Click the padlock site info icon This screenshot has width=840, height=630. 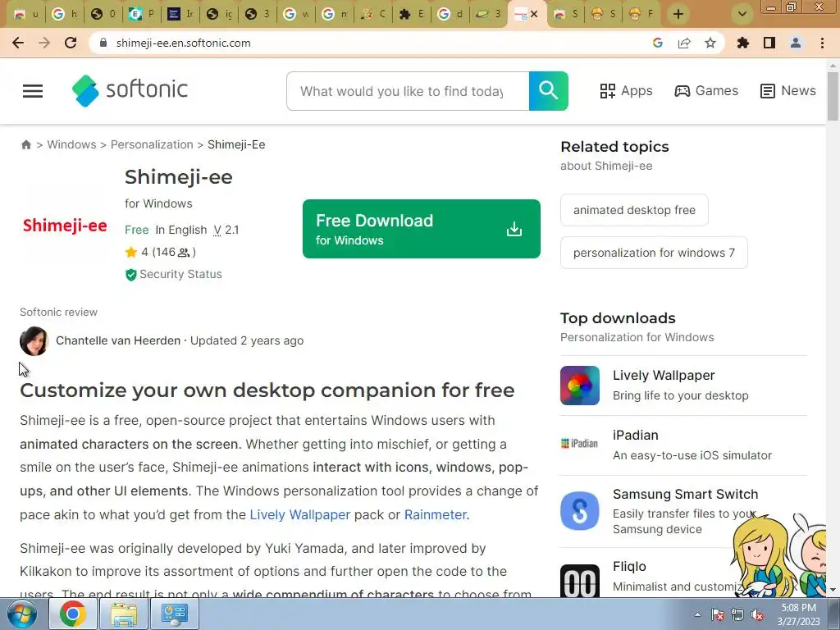104,43
